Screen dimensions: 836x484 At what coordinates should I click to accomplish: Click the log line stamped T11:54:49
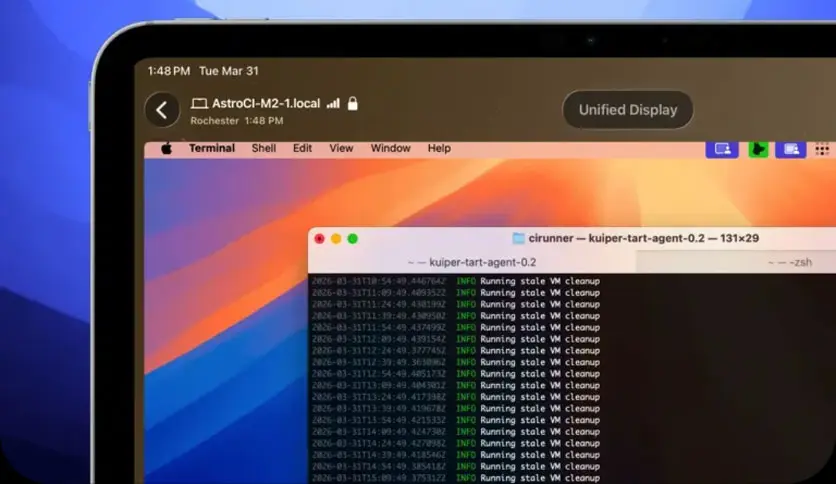click(456, 327)
